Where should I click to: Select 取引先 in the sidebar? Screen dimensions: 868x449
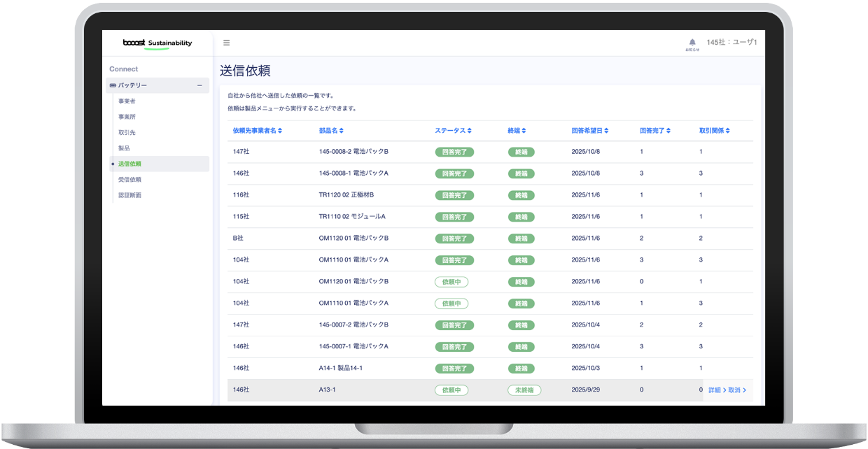point(126,132)
